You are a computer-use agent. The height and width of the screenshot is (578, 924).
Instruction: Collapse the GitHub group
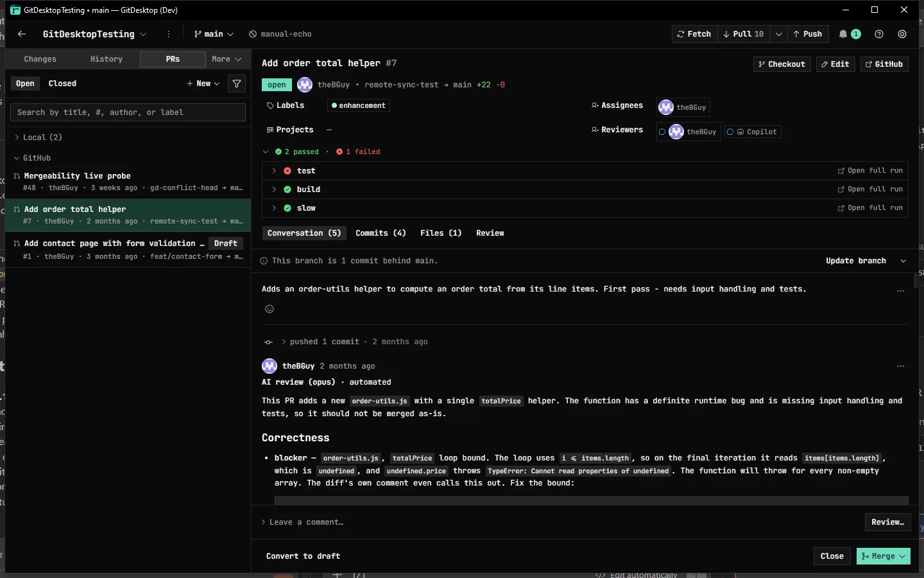[x=32, y=158]
